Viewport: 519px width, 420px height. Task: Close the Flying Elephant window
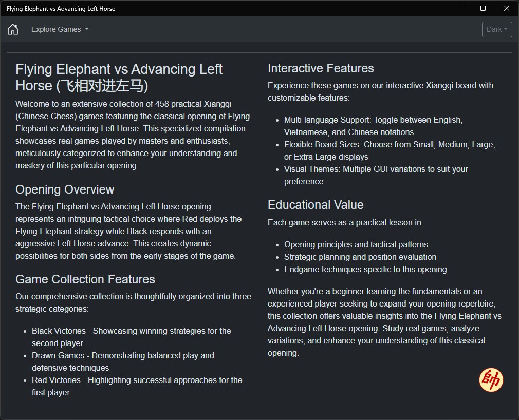coord(507,8)
